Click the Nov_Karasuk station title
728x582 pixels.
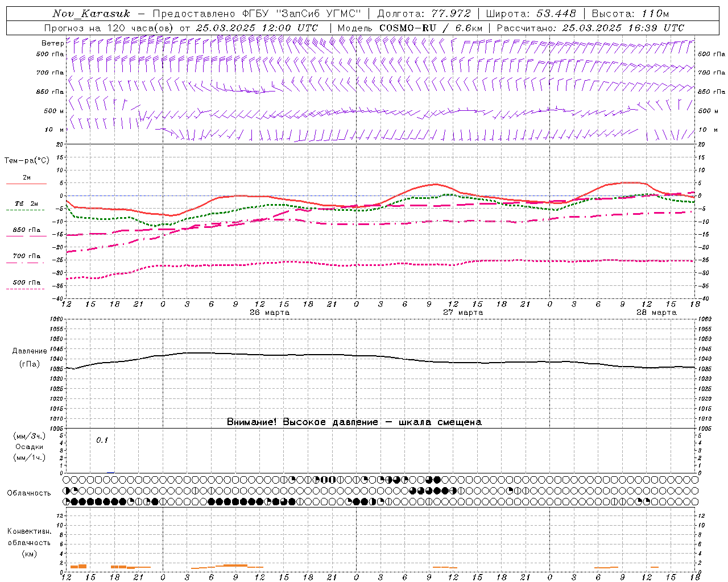point(91,14)
